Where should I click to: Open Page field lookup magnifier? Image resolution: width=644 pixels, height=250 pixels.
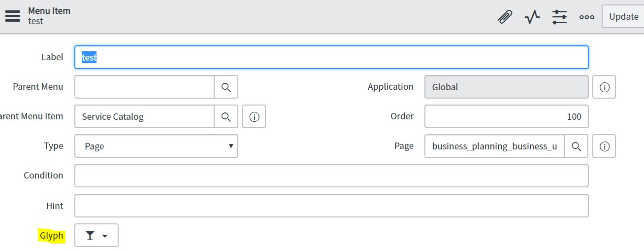tap(576, 146)
